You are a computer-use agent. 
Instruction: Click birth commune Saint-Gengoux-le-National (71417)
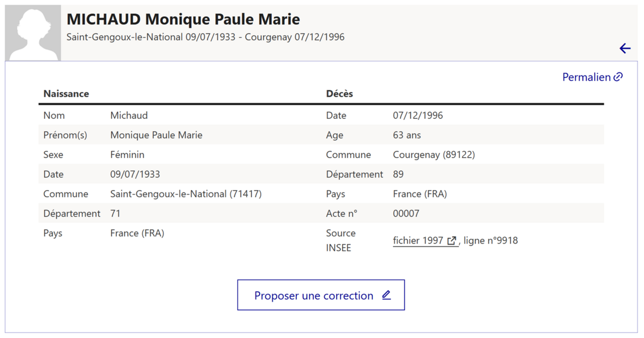[x=186, y=194]
